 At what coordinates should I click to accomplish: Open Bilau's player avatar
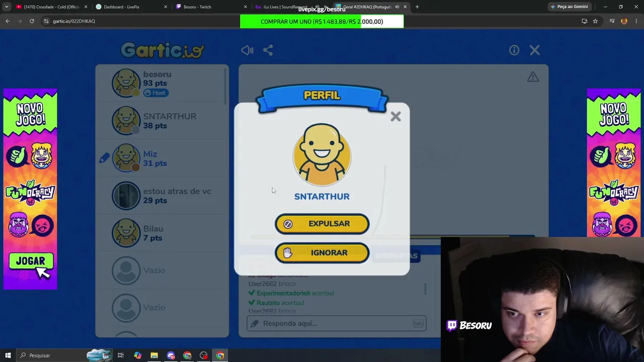click(x=126, y=233)
